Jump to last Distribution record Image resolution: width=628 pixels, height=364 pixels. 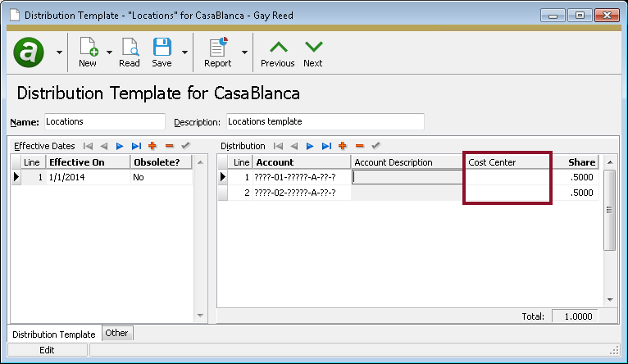(326, 146)
